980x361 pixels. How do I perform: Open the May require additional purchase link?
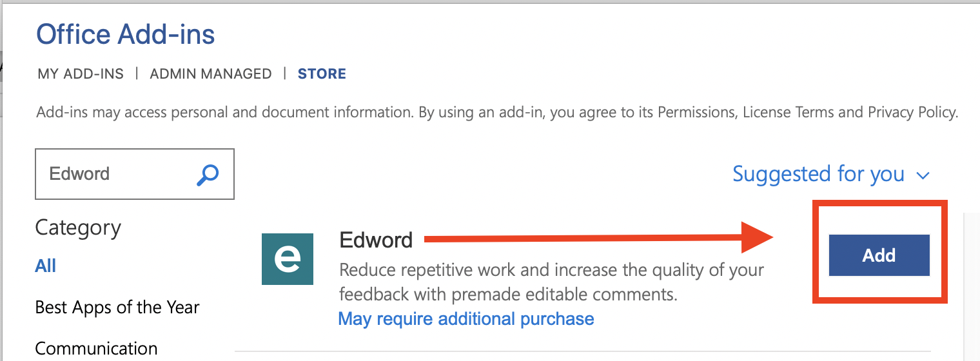465,318
